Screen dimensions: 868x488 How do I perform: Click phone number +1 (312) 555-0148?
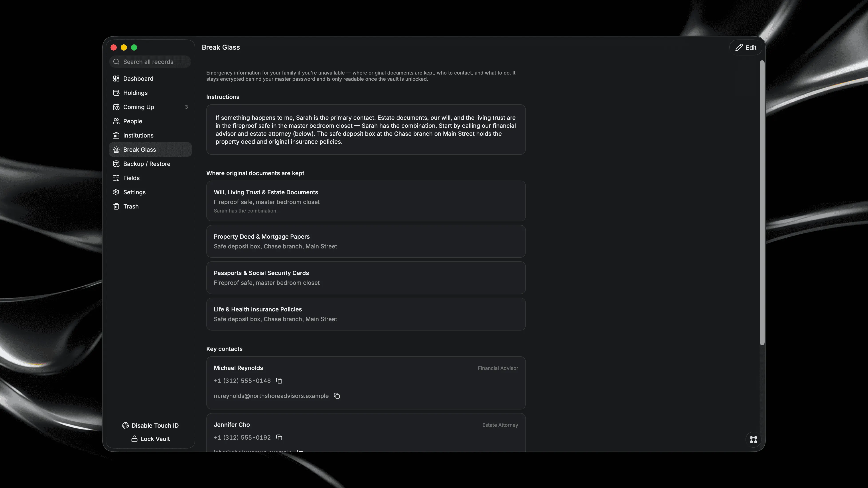click(242, 381)
